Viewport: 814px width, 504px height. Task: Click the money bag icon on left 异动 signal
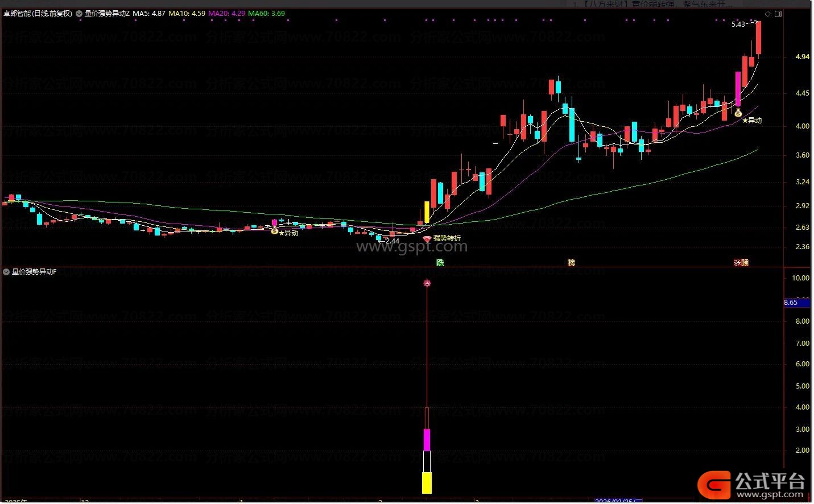tap(274, 230)
